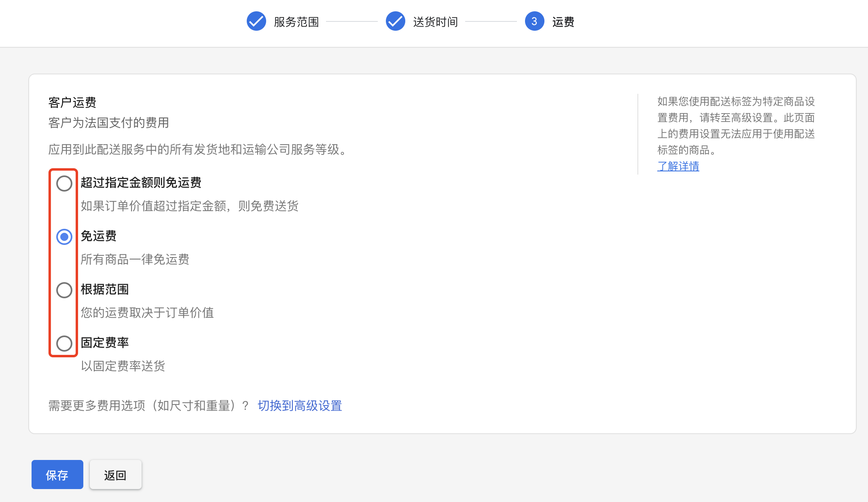Click the 客户运费 section heading

click(x=72, y=102)
